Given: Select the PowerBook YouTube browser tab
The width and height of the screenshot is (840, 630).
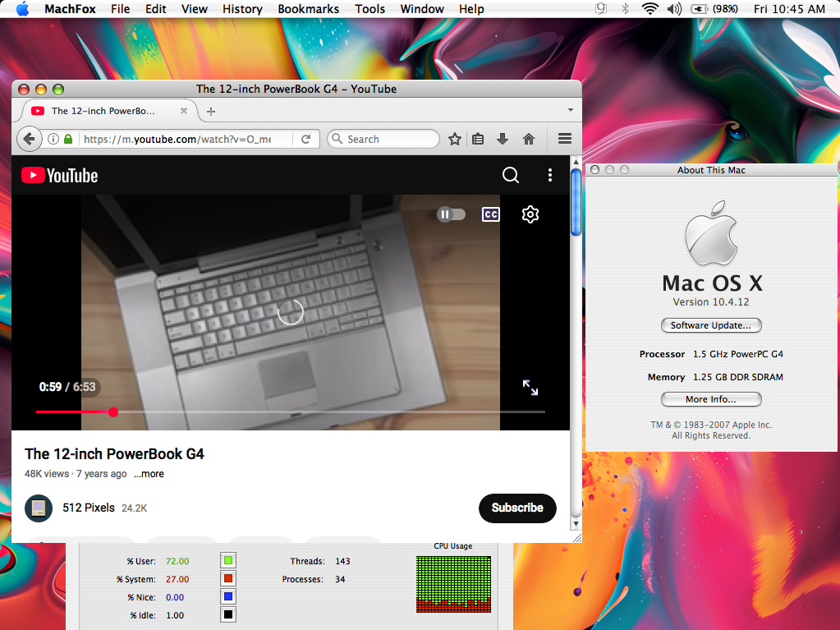Looking at the screenshot, I should [109, 111].
